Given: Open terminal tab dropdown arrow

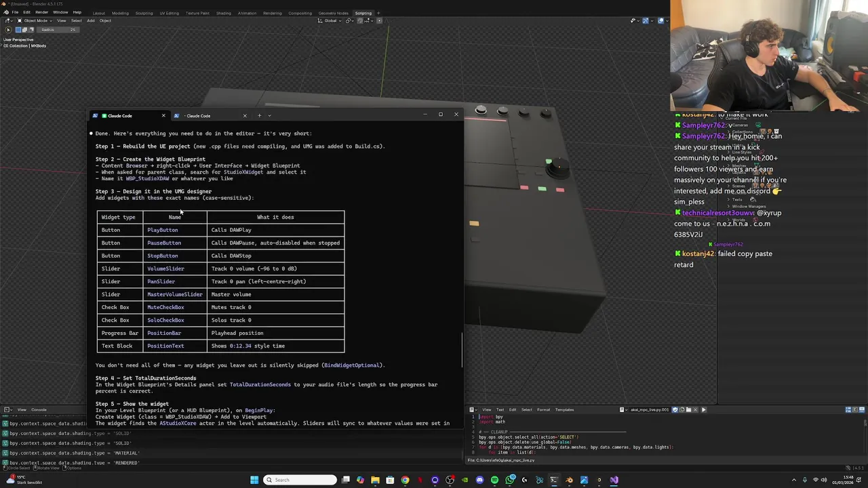Looking at the screenshot, I should [269, 115].
